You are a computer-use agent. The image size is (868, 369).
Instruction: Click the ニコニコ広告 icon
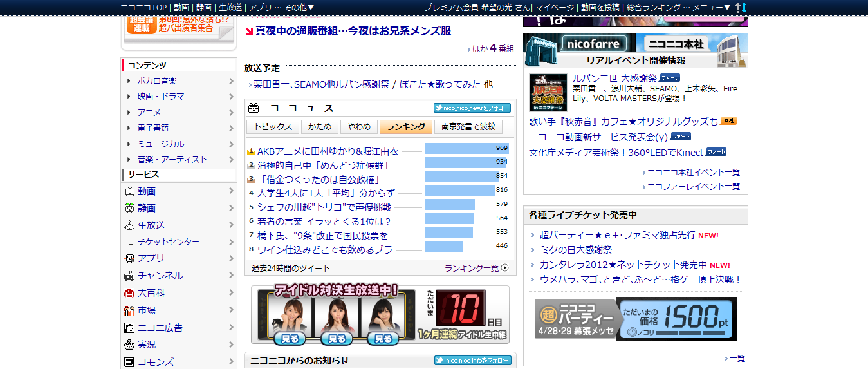tap(129, 328)
